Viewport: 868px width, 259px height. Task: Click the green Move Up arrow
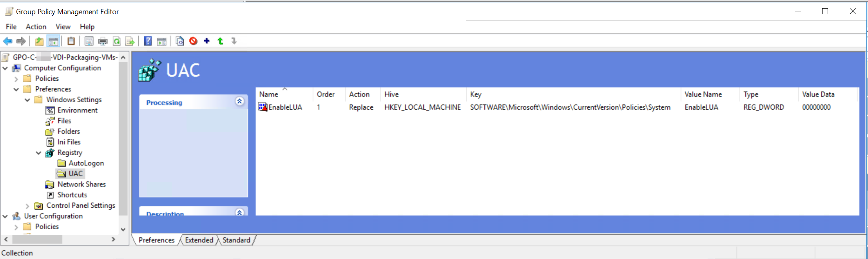point(220,41)
